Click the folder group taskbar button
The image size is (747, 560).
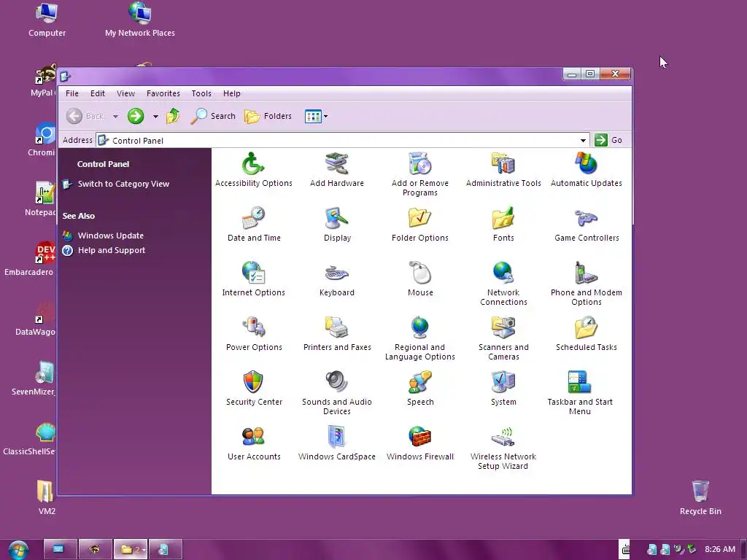pyautogui.click(x=131, y=549)
